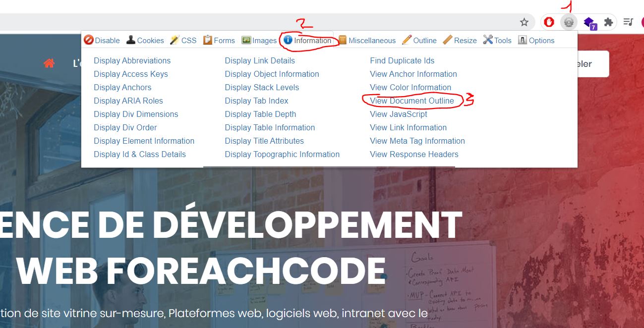
Task: Choose Find Duplicate Ids
Action: pos(402,60)
